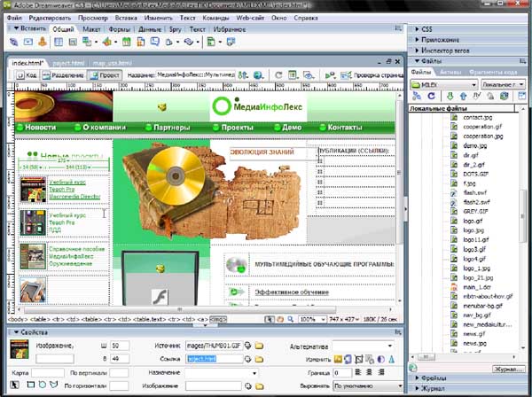Select the rectangle hotspot tool
This screenshot has width=532, height=397.
(x=28, y=385)
